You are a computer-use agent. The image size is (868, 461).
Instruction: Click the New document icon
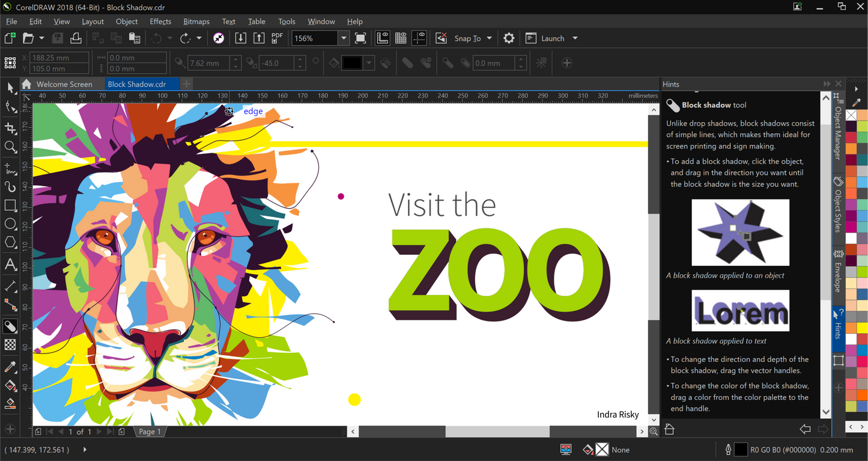click(x=10, y=38)
